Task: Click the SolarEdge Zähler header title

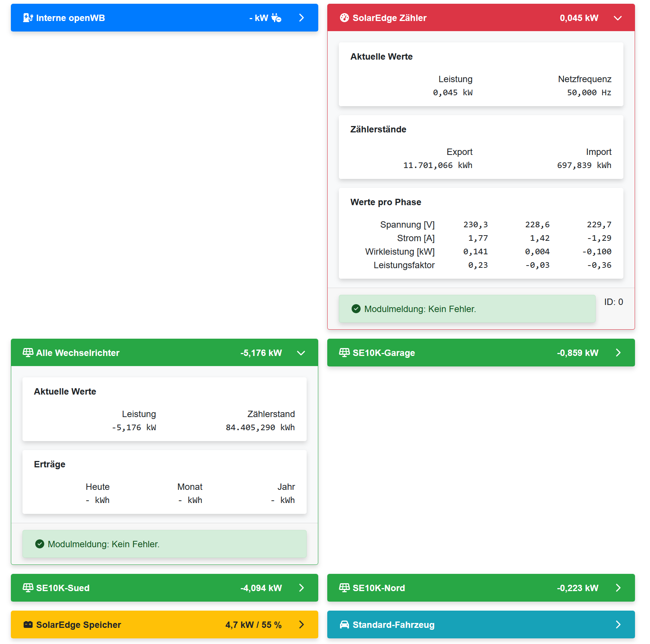Action: (389, 18)
